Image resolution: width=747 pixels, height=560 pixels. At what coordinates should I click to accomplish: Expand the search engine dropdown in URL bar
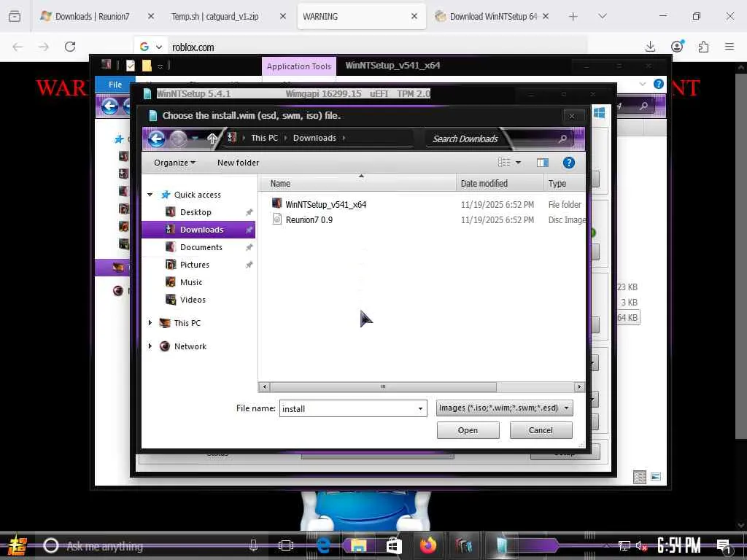point(159,47)
